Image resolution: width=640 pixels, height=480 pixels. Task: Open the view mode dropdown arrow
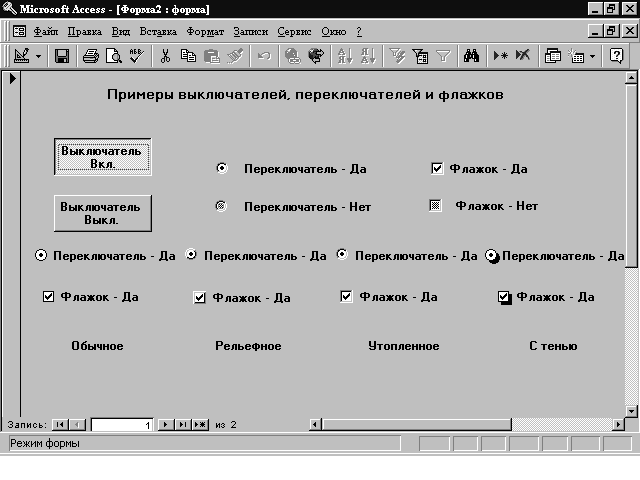tap(38, 56)
